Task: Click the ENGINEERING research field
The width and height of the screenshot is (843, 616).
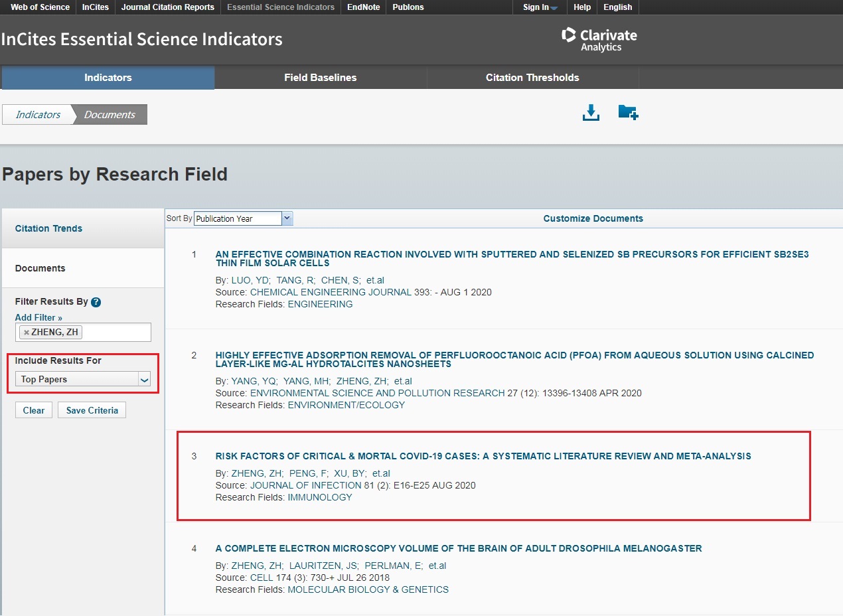Action: click(x=321, y=304)
